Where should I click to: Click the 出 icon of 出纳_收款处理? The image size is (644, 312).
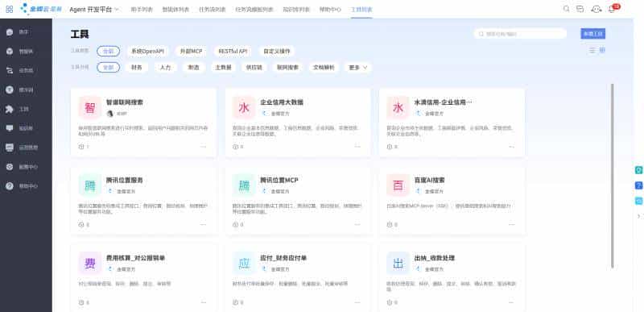point(398,263)
